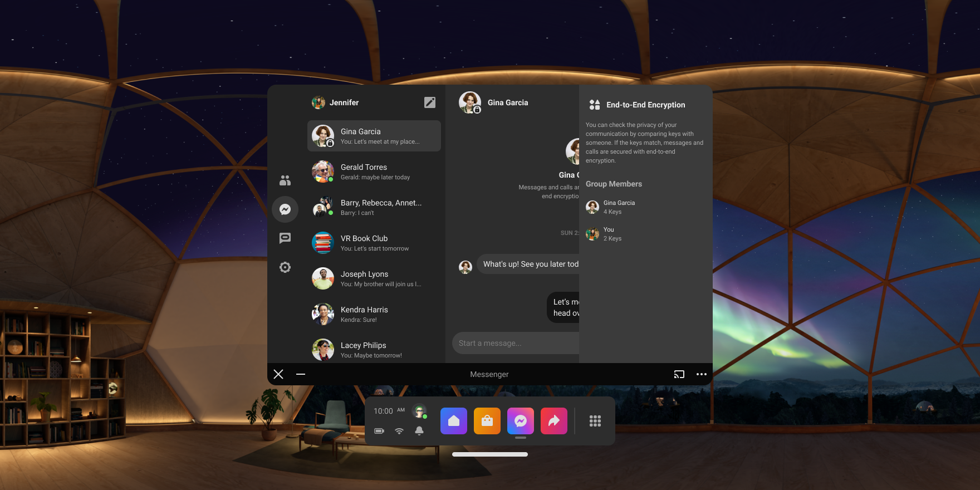This screenshot has height=490, width=980.
Task: Click the cast screen icon
Action: click(x=679, y=374)
